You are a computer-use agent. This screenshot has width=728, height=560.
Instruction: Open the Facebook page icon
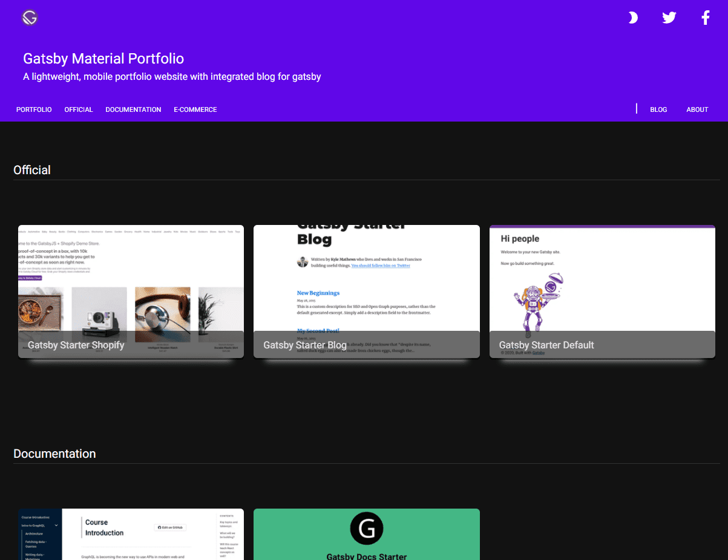pos(706,18)
